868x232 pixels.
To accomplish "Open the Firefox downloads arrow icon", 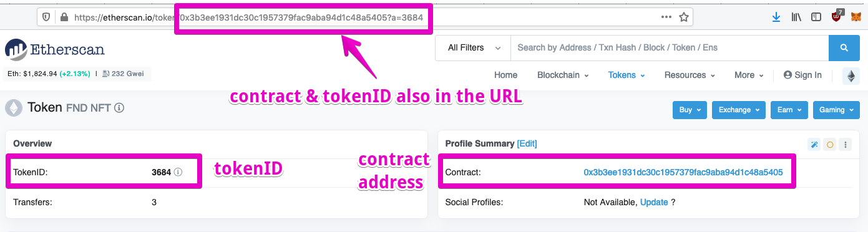I will click(x=776, y=17).
